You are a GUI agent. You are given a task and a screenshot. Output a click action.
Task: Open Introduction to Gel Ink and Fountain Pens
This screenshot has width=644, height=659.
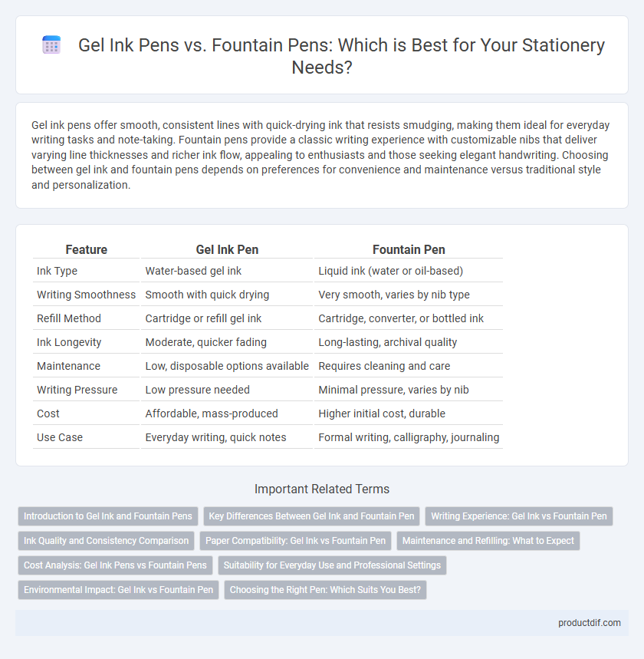pos(108,516)
